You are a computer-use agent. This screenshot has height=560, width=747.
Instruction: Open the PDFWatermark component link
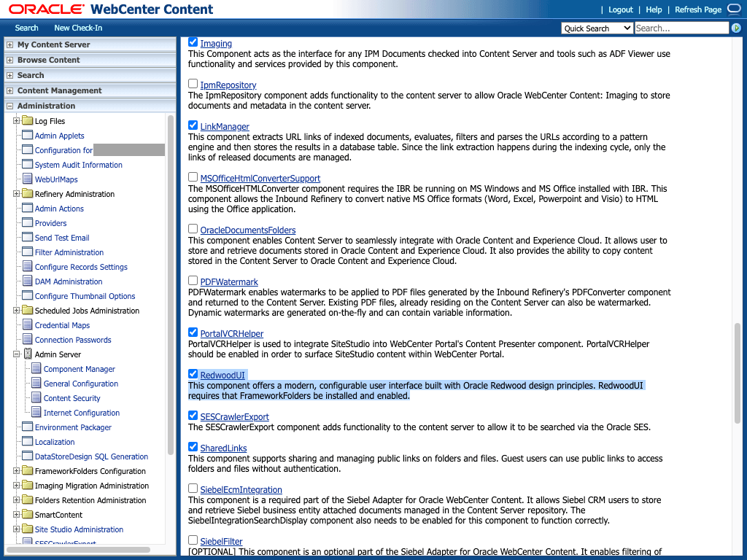[229, 282]
